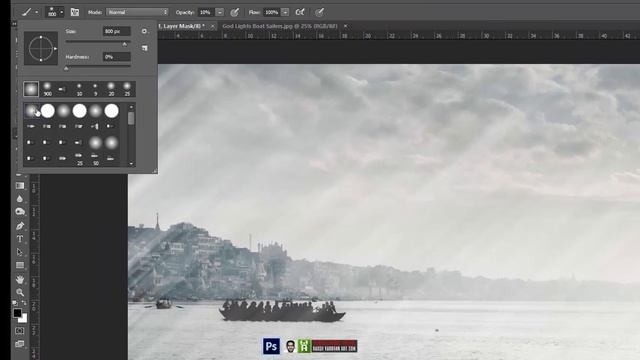
Task: Select the Zoom tool
Action: 20,292
